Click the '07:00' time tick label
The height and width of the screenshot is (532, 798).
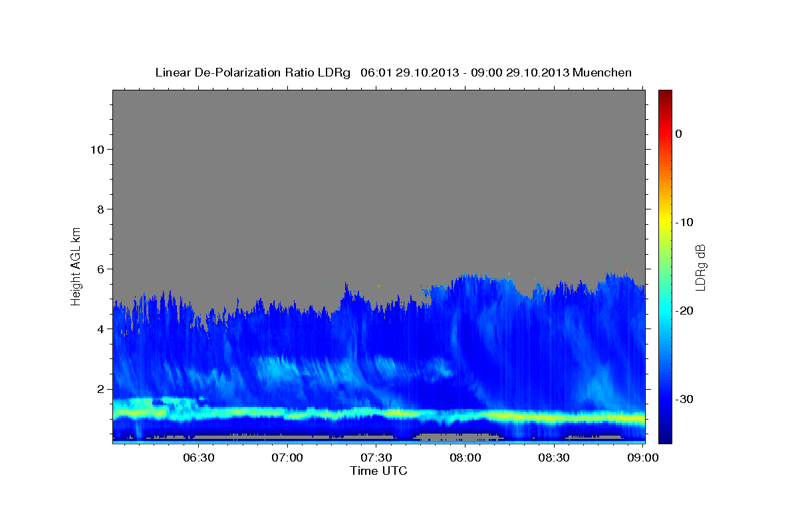pyautogui.click(x=287, y=458)
